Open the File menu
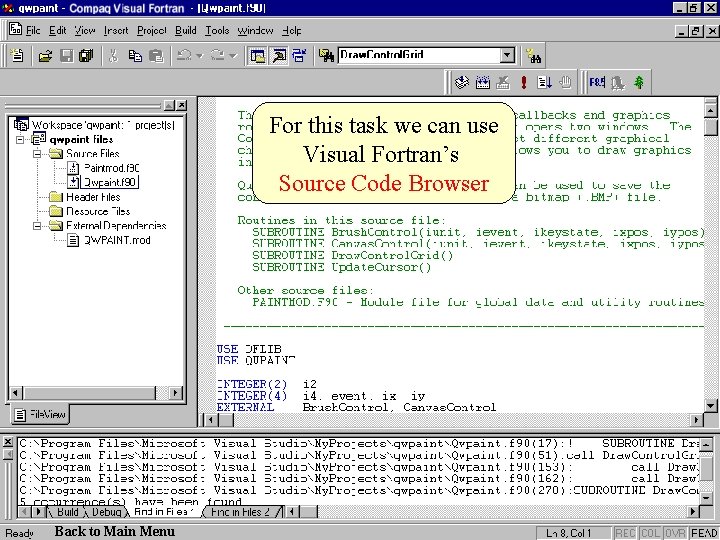The height and width of the screenshot is (540, 720). click(x=33, y=31)
